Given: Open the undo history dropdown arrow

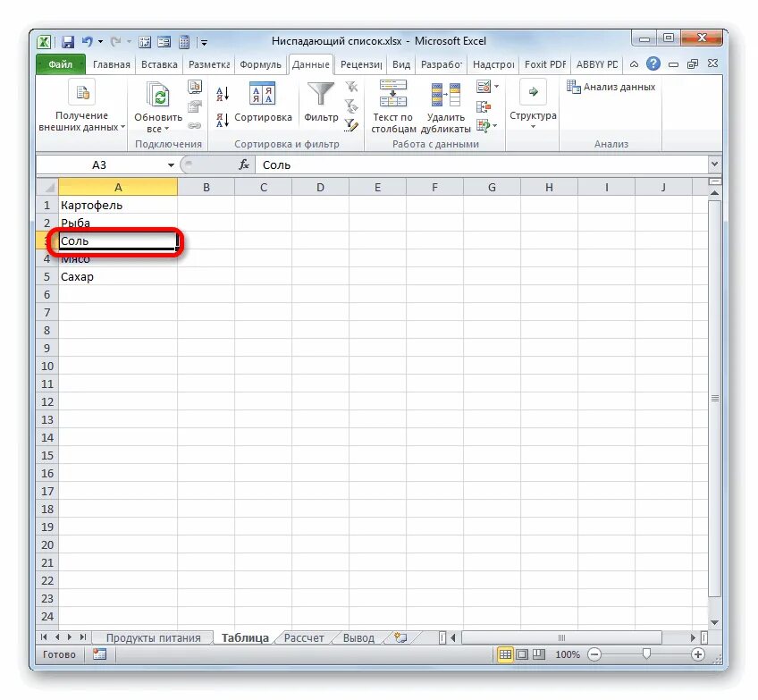Looking at the screenshot, I should tap(100, 42).
